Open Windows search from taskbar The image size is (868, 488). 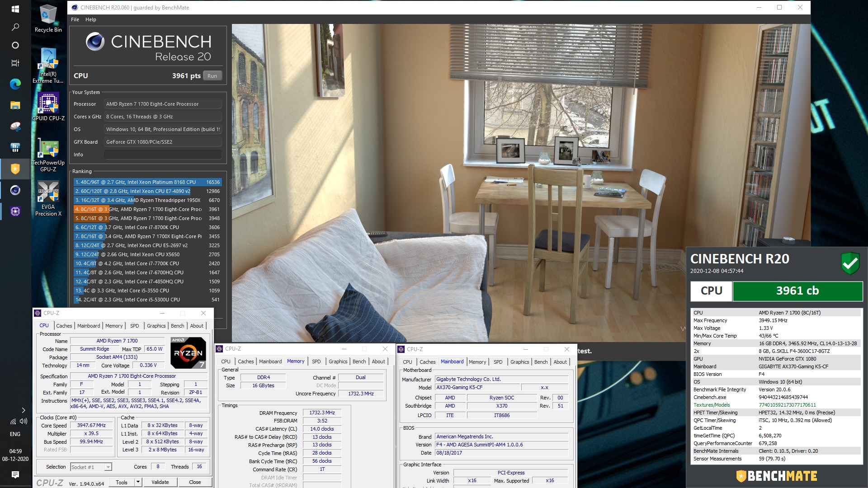[x=15, y=27]
